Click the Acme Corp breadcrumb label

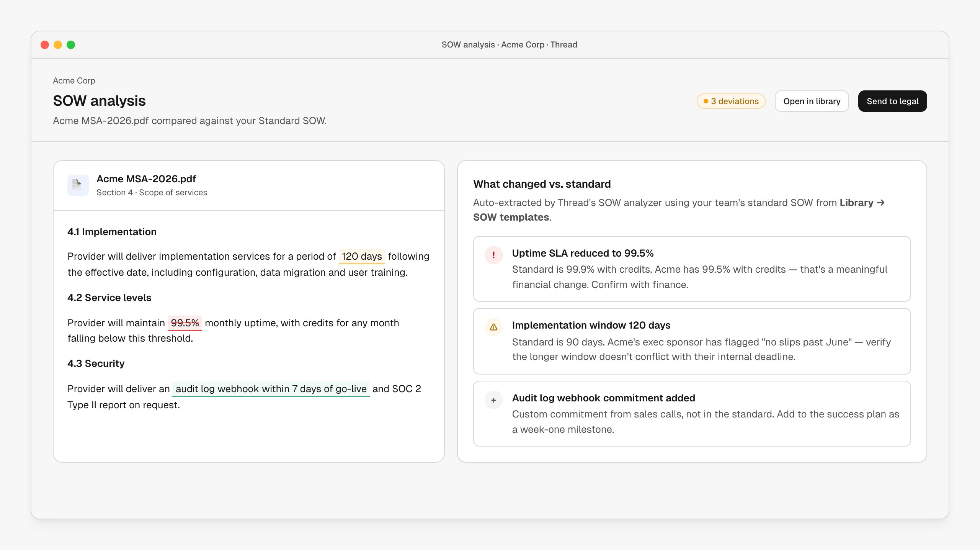pos(74,80)
